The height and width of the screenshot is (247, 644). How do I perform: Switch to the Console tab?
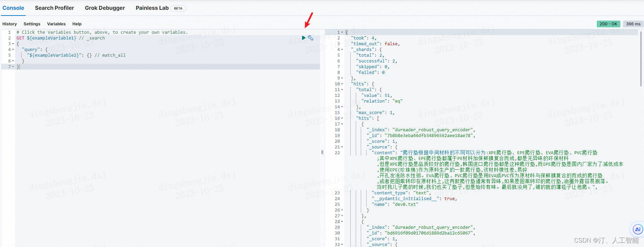[x=13, y=8]
